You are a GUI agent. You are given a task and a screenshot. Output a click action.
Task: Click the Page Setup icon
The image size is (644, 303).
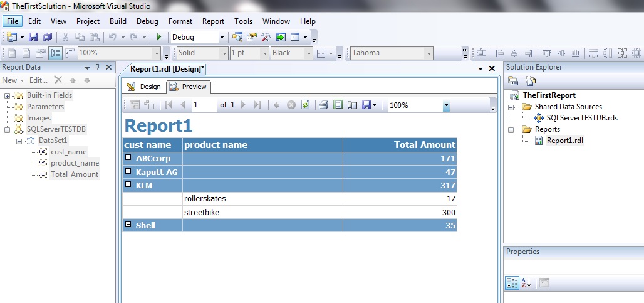click(x=353, y=105)
